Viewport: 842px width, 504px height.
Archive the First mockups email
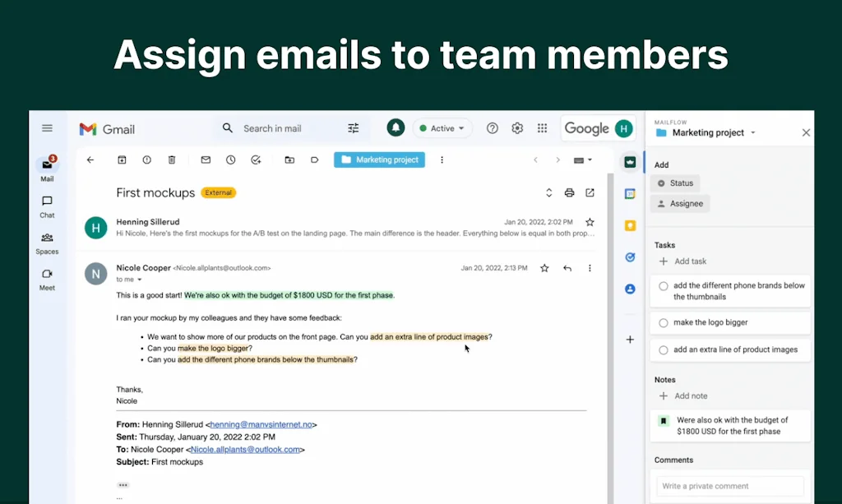point(122,160)
